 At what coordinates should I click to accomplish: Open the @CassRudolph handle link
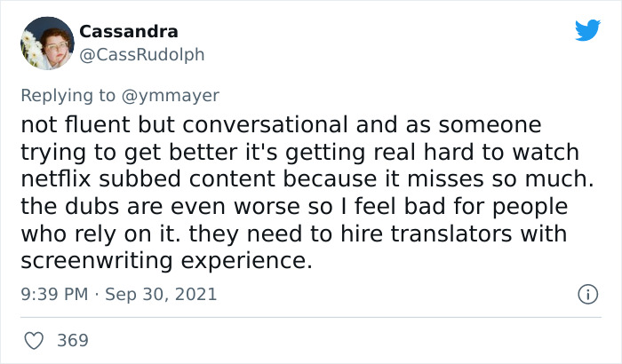point(142,55)
